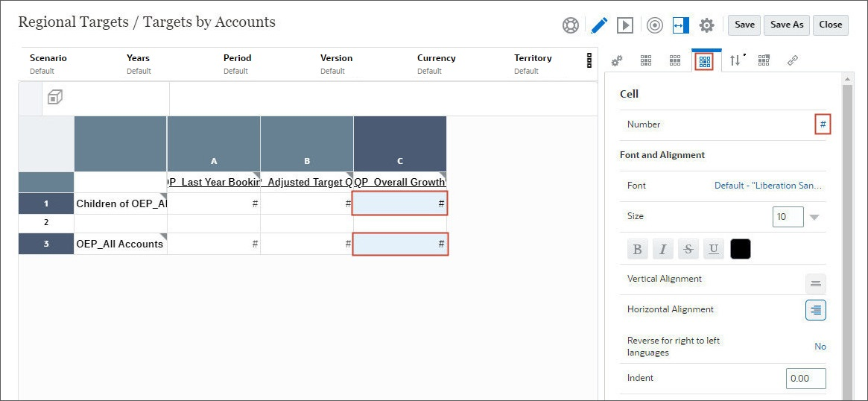Toggle Italic formatting

coord(662,249)
